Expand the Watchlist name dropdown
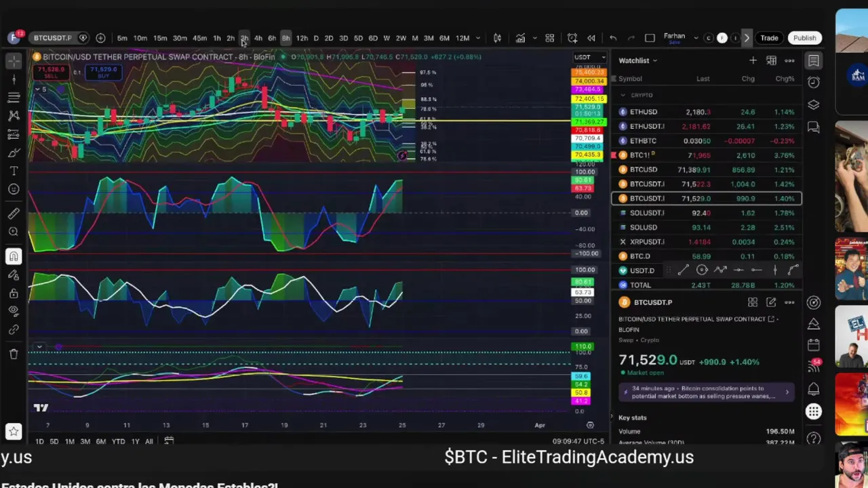Image resolution: width=868 pixels, height=488 pixels. pyautogui.click(x=638, y=61)
